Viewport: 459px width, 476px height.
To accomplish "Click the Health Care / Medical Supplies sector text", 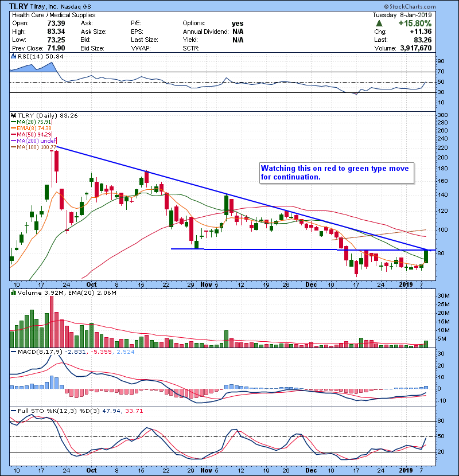I will pyautogui.click(x=54, y=15).
